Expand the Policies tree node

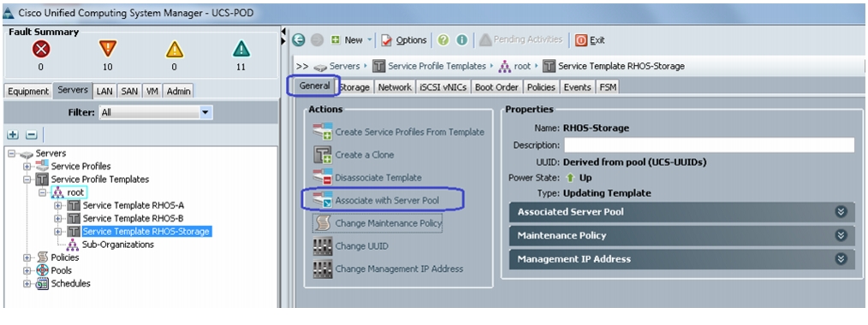point(26,257)
